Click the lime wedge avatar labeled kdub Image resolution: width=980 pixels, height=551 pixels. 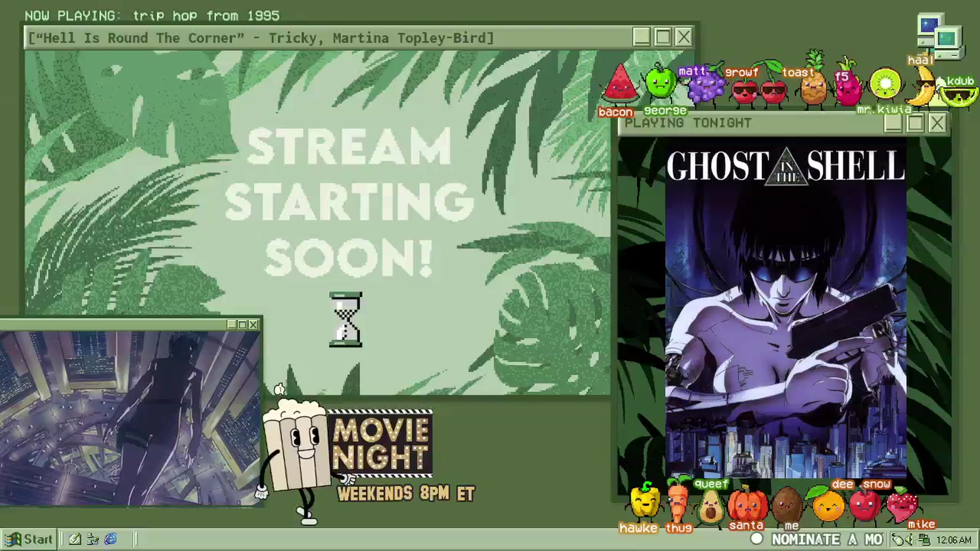(959, 96)
